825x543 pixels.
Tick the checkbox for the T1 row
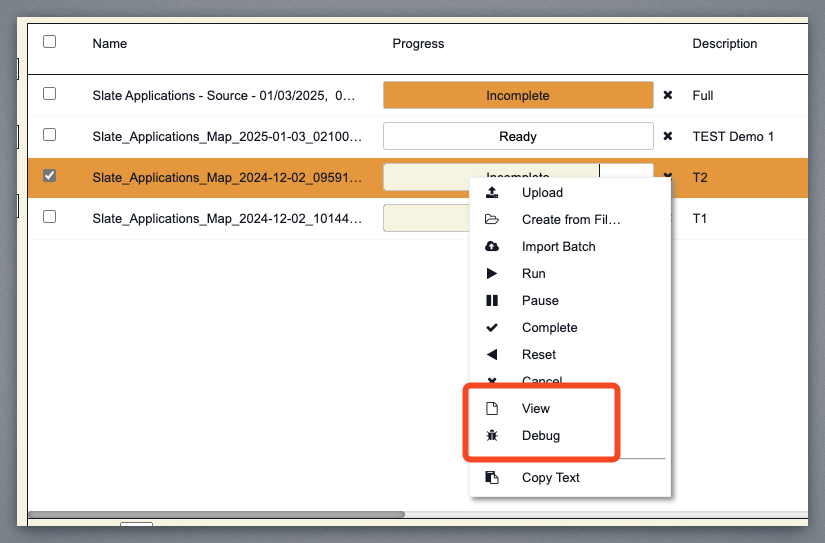[x=49, y=216]
